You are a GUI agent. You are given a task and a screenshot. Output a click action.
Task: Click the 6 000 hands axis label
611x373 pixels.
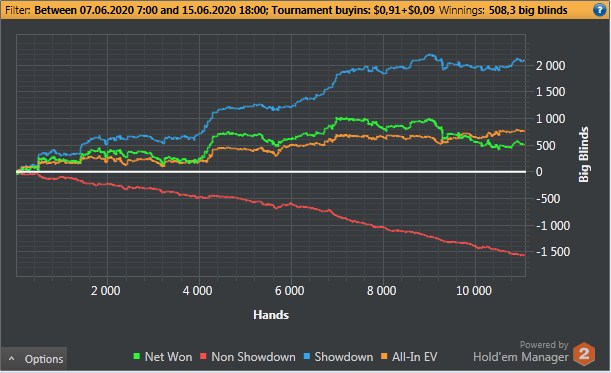290,290
